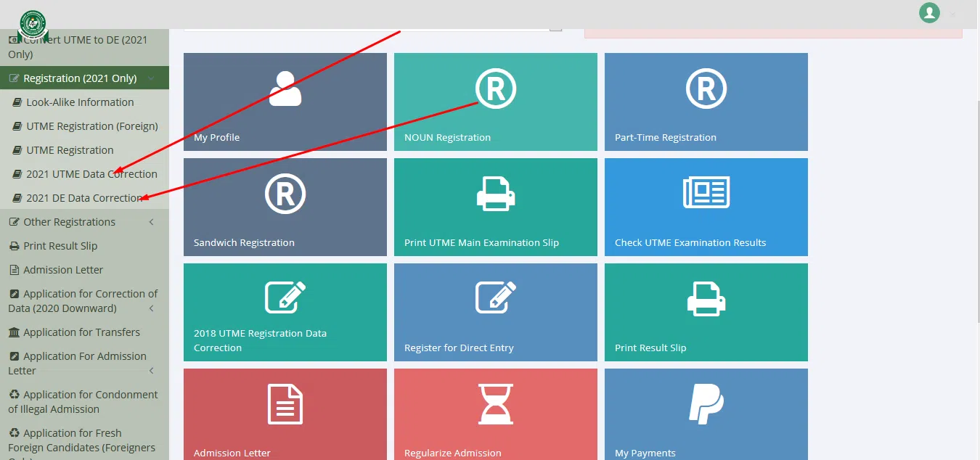980x460 pixels.
Task: Select 2021 DE Data Correction item
Action: [x=84, y=198]
